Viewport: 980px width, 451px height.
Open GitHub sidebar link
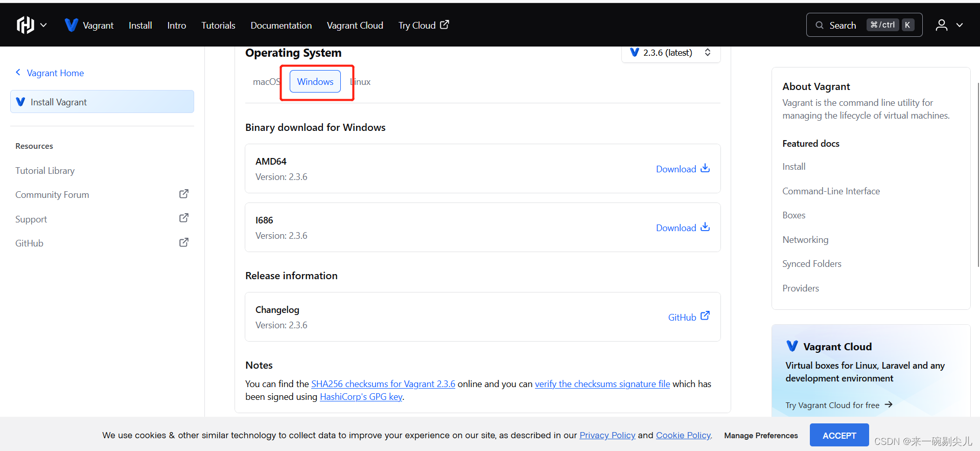(29, 243)
